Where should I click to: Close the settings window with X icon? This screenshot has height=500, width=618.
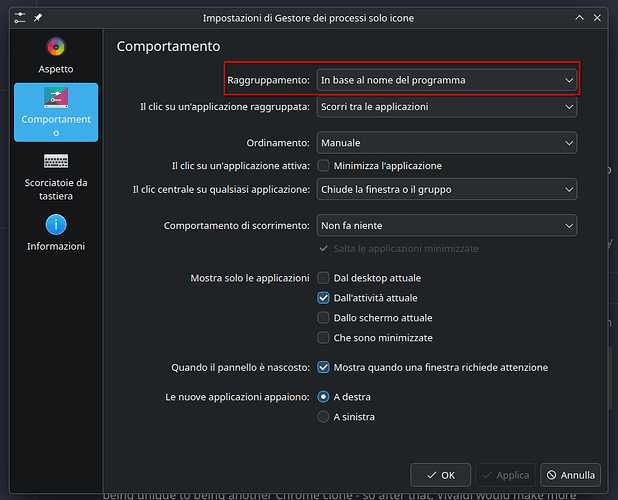tap(597, 18)
